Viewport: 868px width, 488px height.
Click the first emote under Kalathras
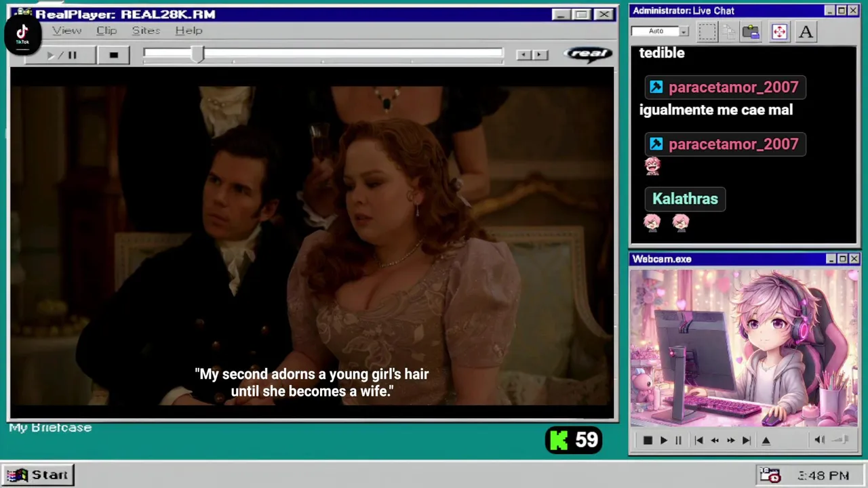pos(652,222)
